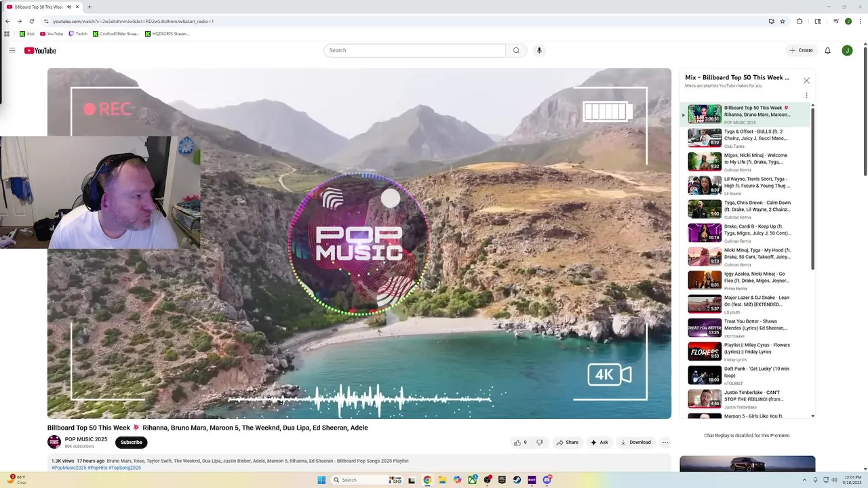Close the Mix playlist panel
Screen dimensions: 868x488
pos(806,81)
